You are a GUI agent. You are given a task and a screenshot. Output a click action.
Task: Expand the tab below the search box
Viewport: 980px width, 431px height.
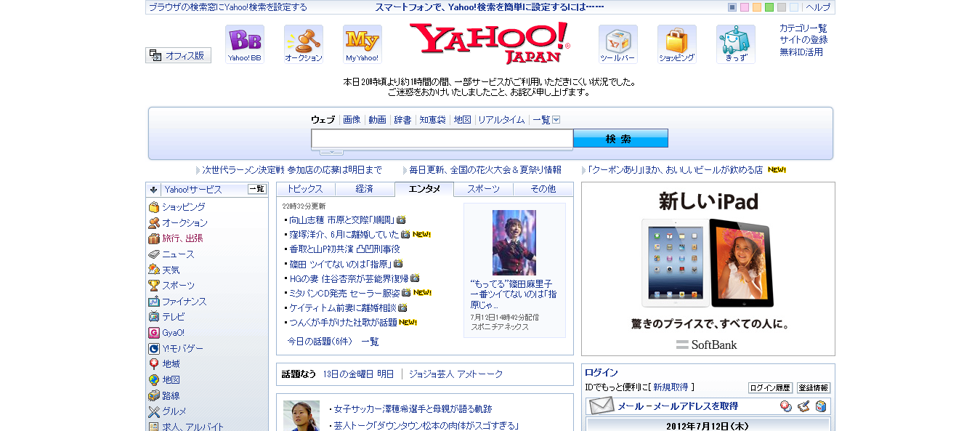(332, 152)
